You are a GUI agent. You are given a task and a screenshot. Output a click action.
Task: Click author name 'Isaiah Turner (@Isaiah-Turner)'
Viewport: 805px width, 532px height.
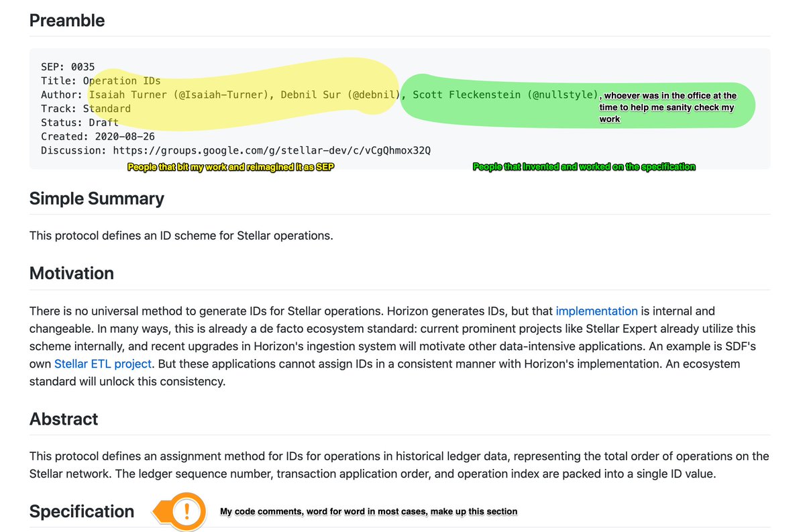pyautogui.click(x=178, y=95)
